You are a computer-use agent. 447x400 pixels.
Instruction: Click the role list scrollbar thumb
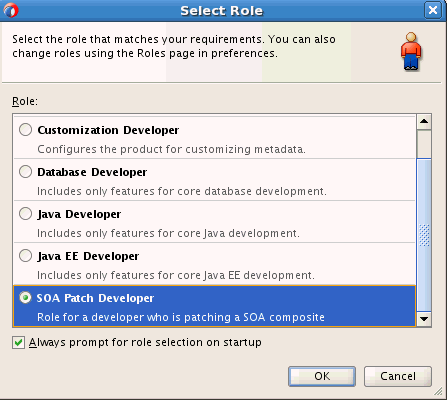424,235
